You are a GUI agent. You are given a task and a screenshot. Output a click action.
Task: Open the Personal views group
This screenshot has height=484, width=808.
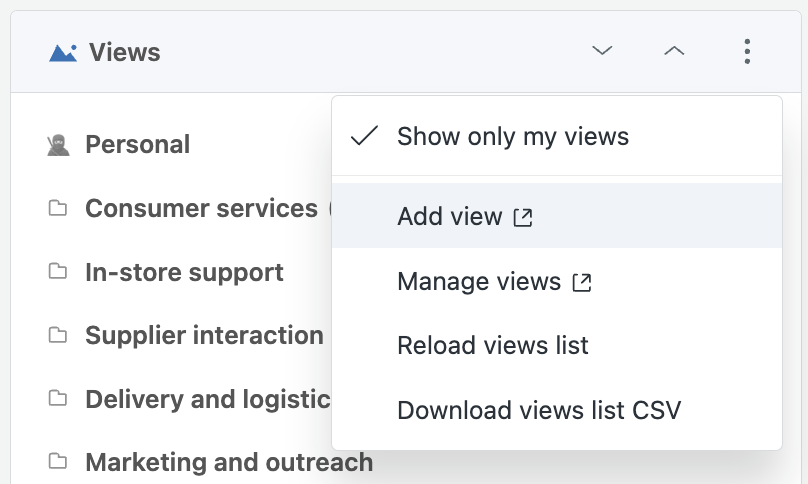(138, 144)
